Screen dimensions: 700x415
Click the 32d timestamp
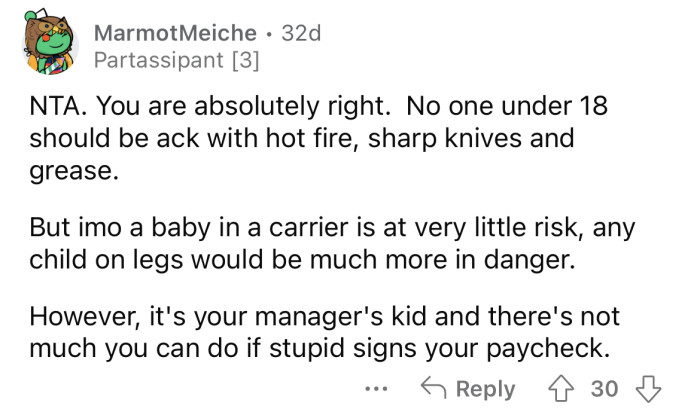coord(303,33)
